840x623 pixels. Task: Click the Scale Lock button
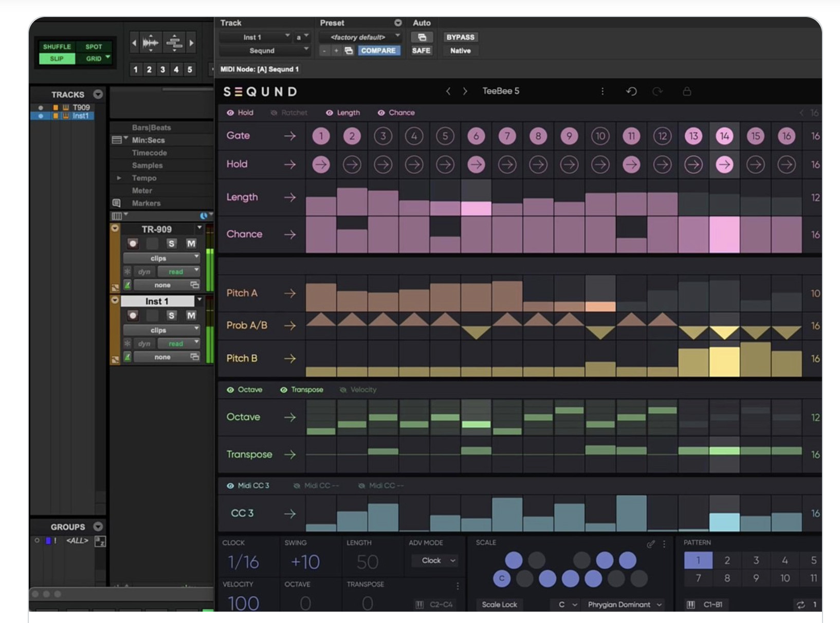click(x=499, y=604)
